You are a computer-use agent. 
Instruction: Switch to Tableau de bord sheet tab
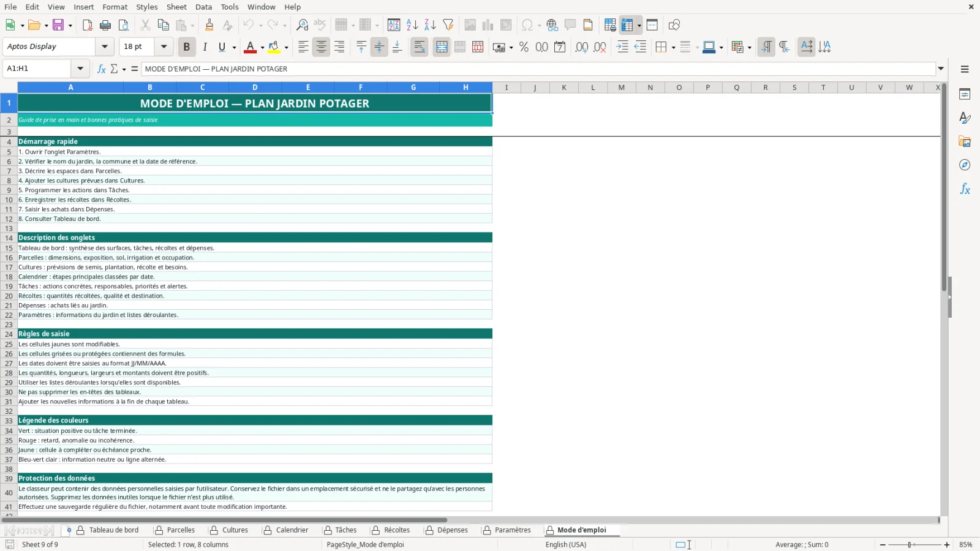[x=114, y=530]
